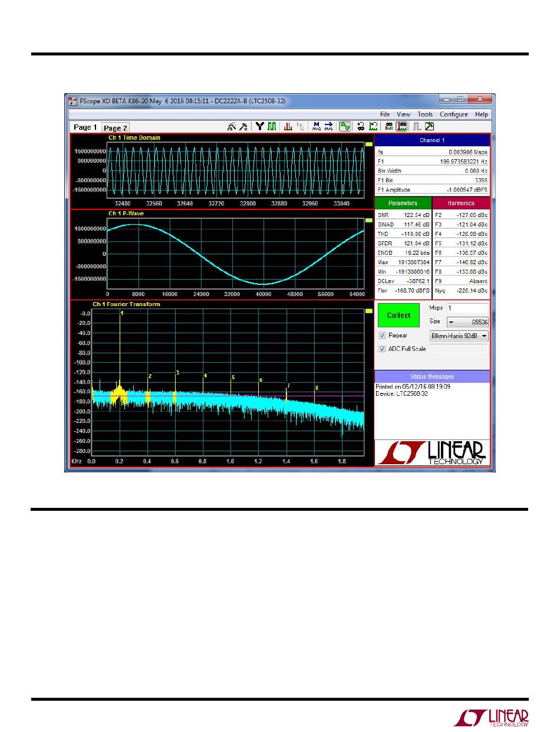Click the black Y-shaped toolbar icon
This screenshot has height=732, width=560.
pos(259,126)
